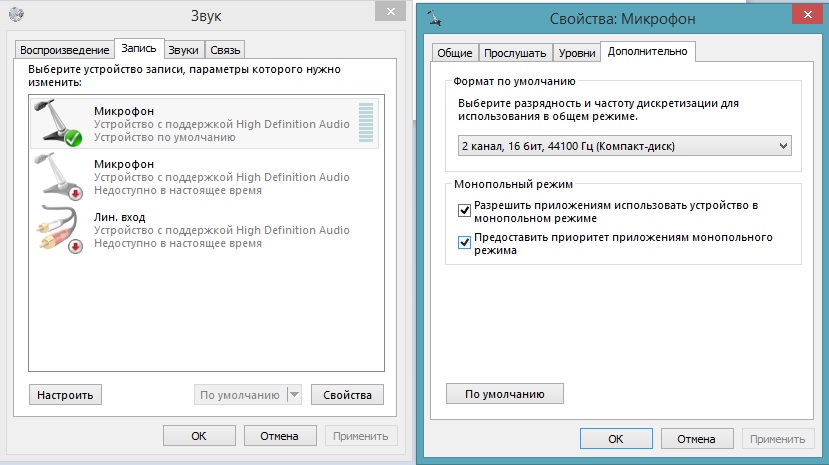Switch to the Прослушать tab
The height and width of the screenshot is (465, 829).
click(x=515, y=52)
